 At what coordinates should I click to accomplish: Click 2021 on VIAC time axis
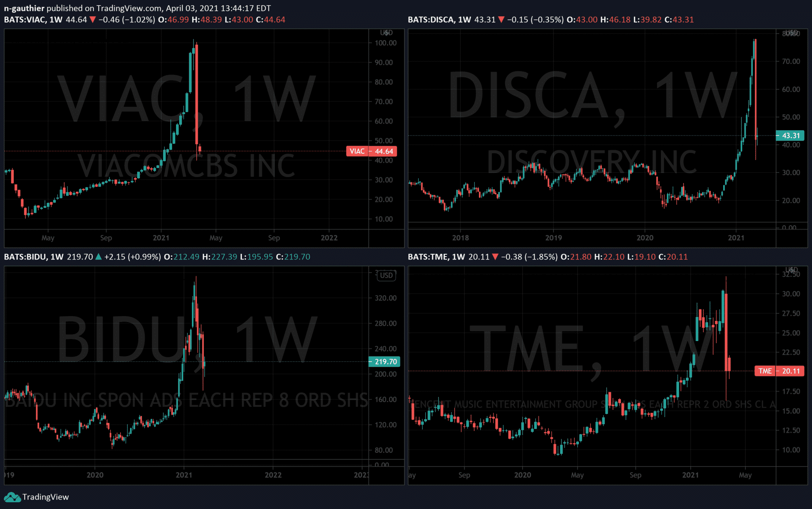[161, 238]
